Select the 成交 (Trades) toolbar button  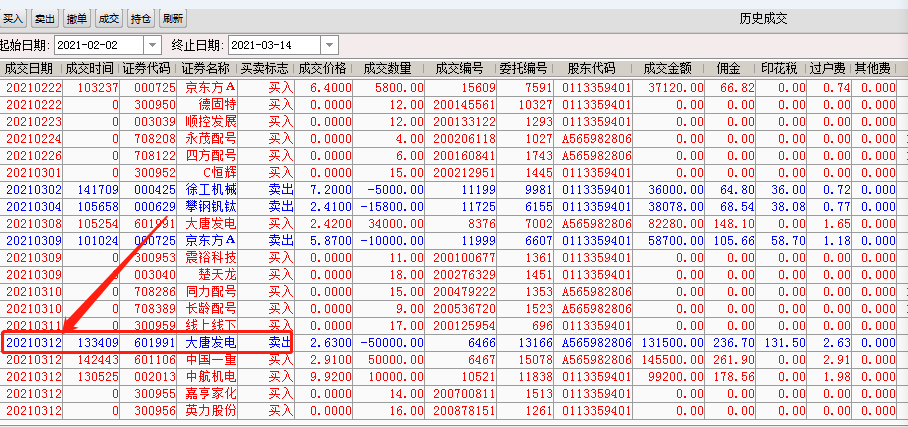click(108, 18)
